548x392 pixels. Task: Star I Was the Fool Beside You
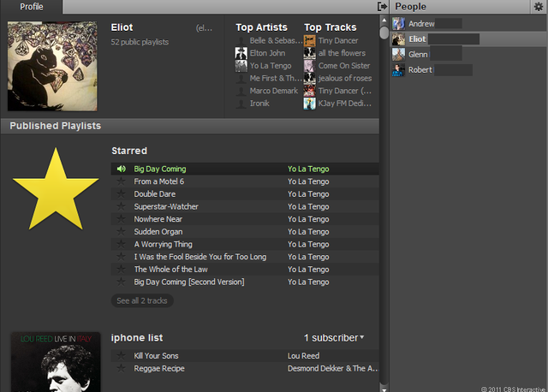tap(122, 257)
